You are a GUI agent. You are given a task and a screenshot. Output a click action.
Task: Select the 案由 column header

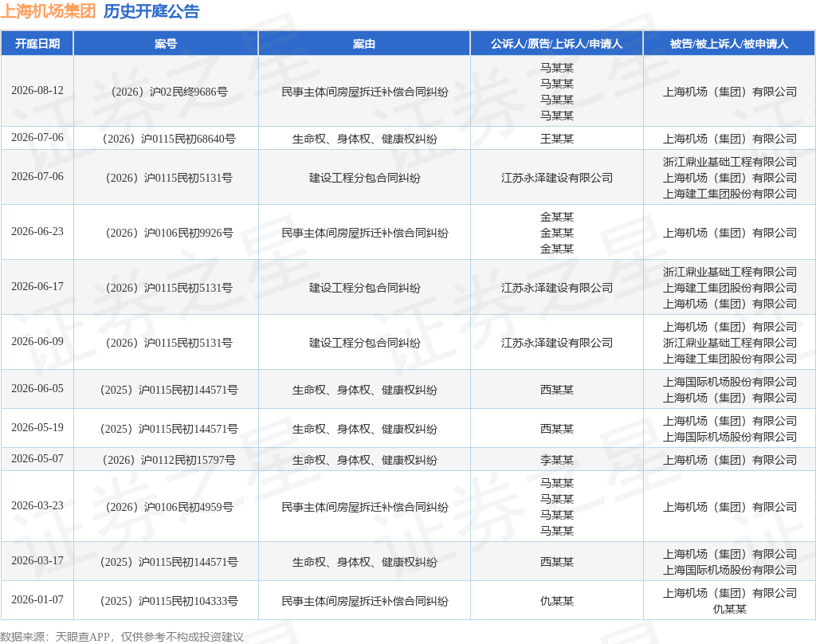click(363, 44)
